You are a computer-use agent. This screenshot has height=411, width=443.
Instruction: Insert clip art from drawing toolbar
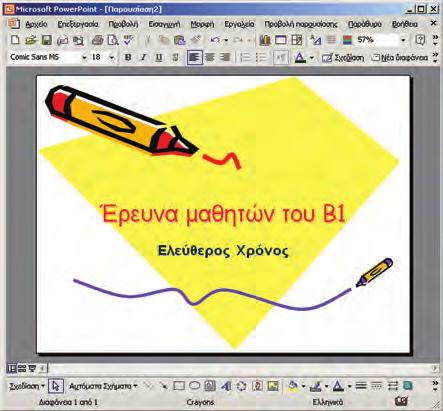[257, 386]
